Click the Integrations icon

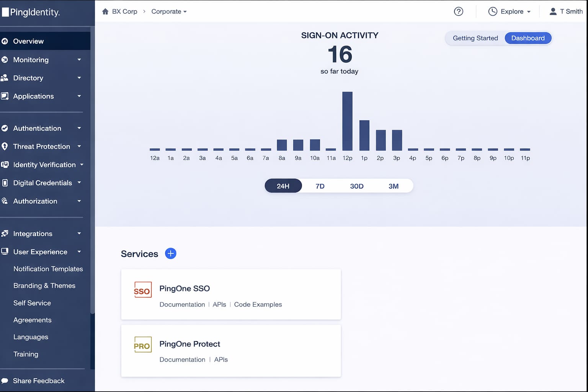(5, 234)
